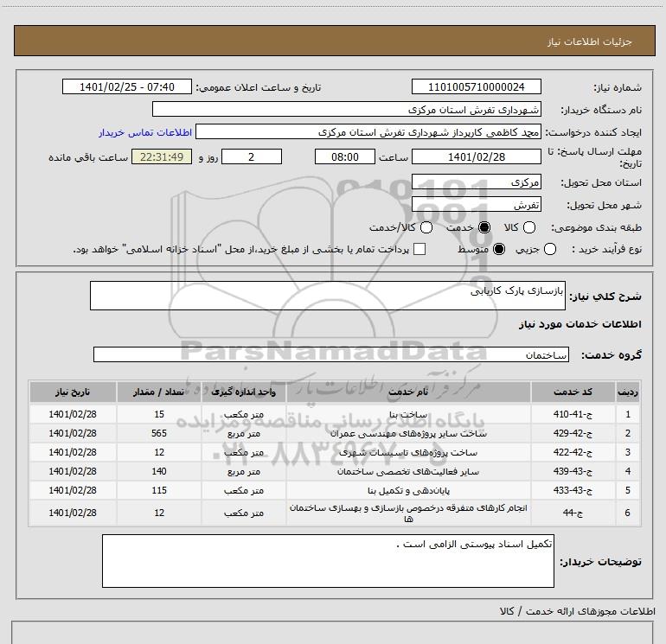Click the کد خدمت column header

[x=573, y=392]
